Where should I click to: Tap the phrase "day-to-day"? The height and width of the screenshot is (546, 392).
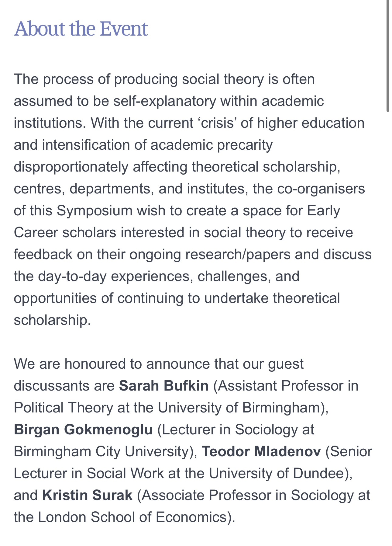click(72, 276)
